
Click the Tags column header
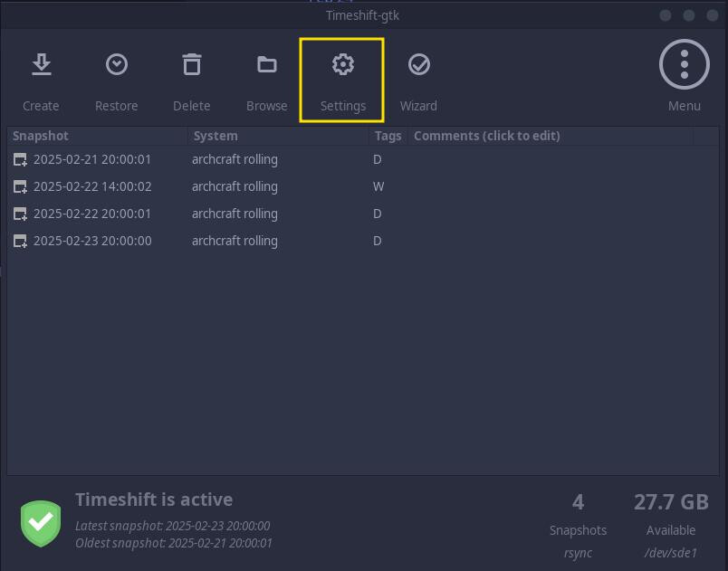tap(388, 136)
